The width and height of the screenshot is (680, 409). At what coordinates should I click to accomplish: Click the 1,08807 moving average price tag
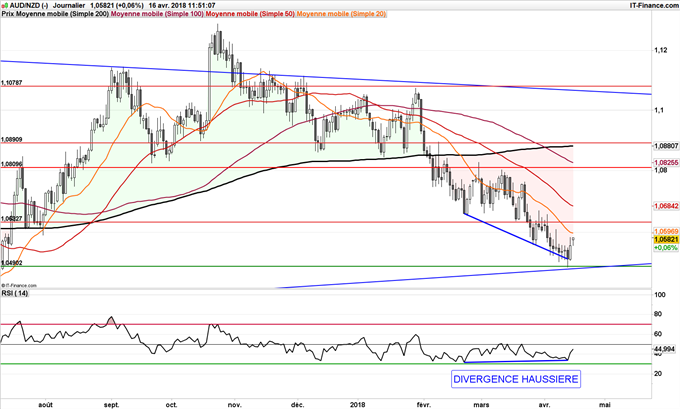click(666, 147)
